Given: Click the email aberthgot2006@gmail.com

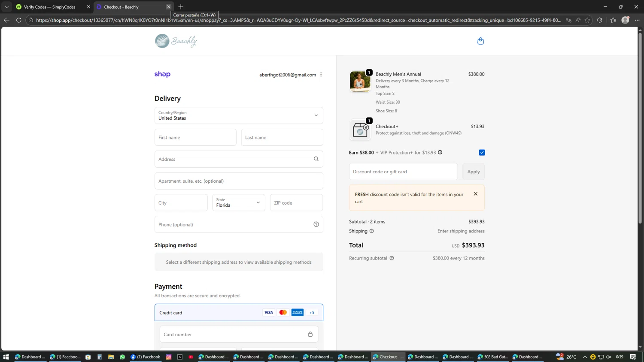Looking at the screenshot, I should (288, 75).
